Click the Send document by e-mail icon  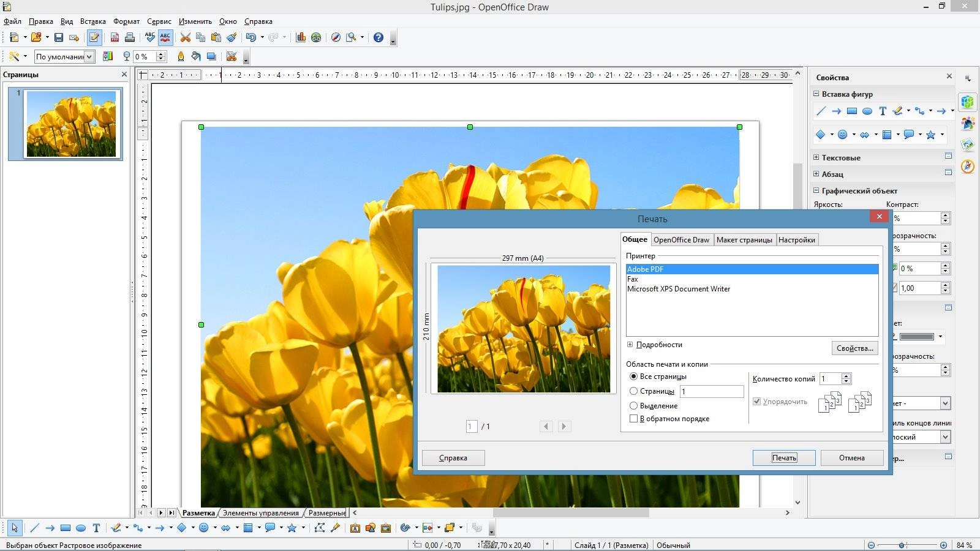click(x=74, y=37)
